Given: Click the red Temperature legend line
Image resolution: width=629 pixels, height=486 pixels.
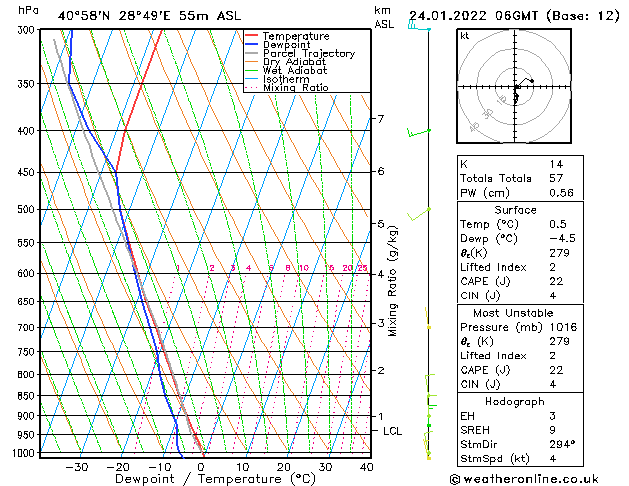Looking at the screenshot, I should click(x=251, y=36).
